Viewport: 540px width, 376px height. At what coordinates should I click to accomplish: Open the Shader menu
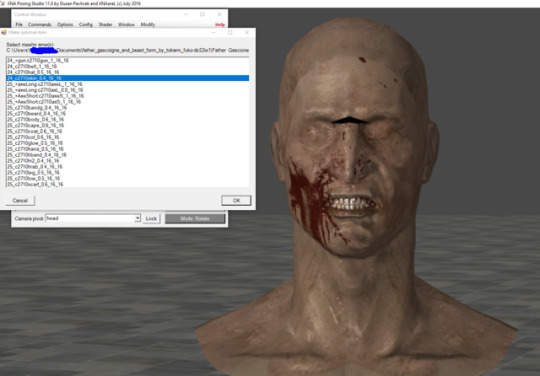click(x=105, y=24)
